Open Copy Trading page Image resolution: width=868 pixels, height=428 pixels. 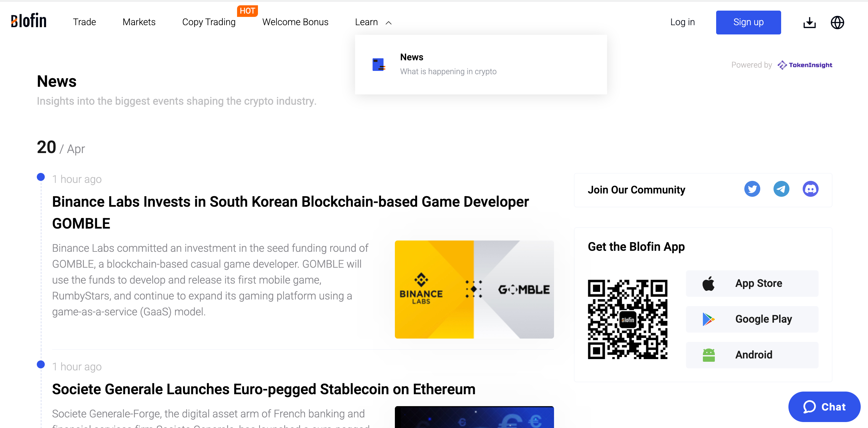click(209, 22)
